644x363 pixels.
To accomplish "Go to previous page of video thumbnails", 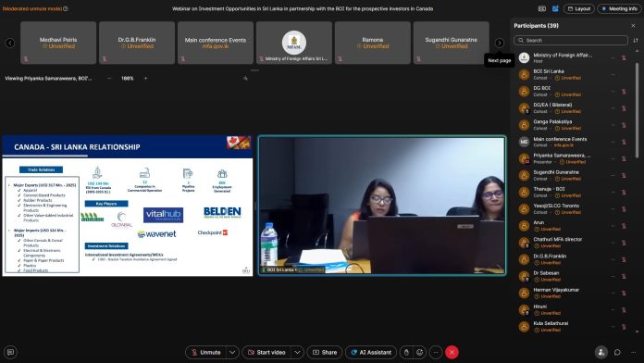I will point(10,43).
